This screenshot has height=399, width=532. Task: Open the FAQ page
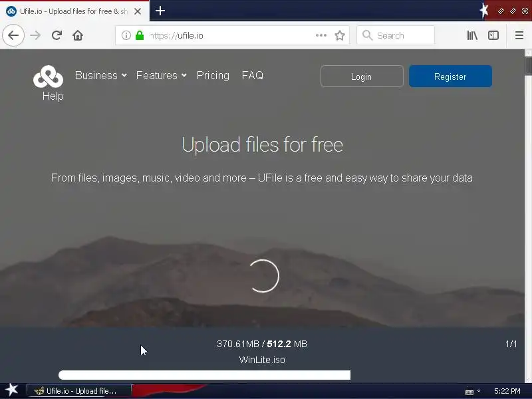(x=253, y=75)
